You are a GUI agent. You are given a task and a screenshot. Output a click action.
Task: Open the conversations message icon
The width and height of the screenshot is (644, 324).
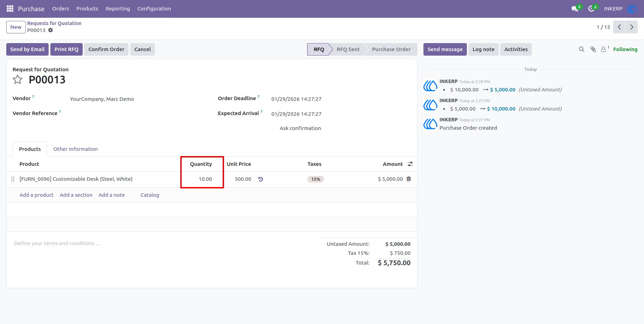pos(575,9)
